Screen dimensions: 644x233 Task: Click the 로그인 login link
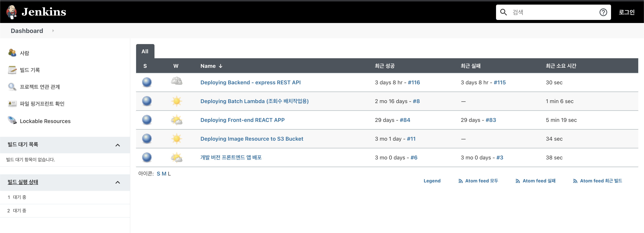click(x=627, y=12)
